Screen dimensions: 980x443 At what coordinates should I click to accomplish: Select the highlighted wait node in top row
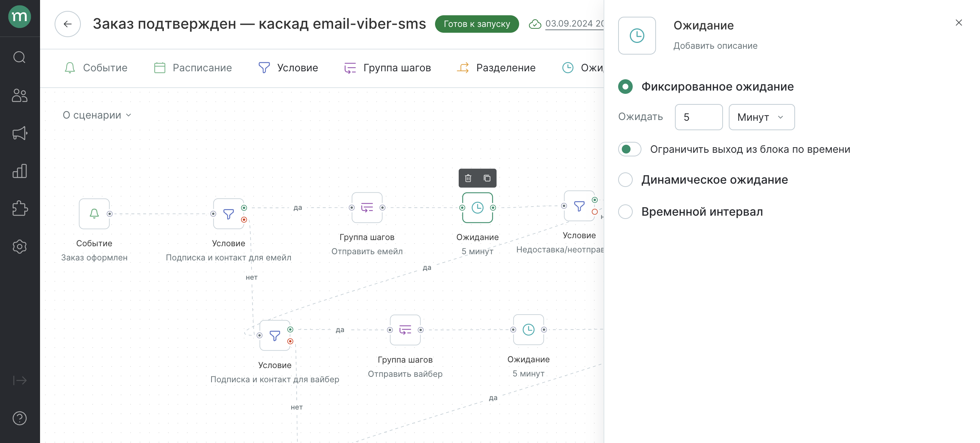click(478, 207)
